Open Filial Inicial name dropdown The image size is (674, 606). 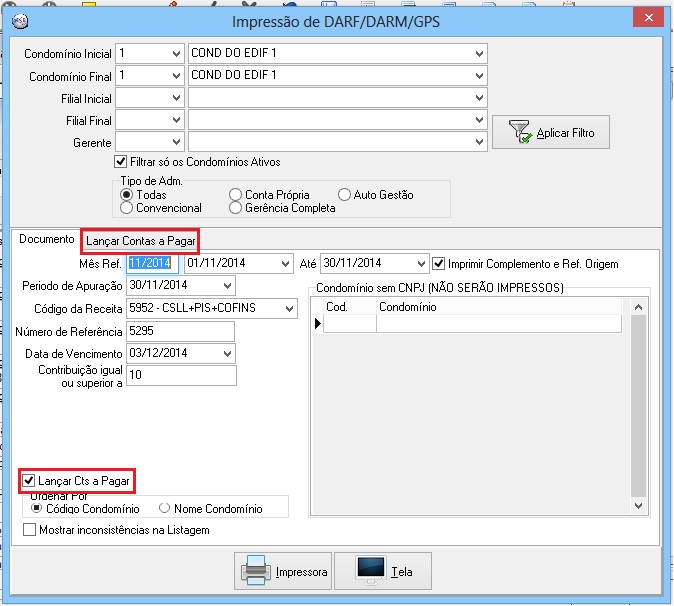[479, 98]
